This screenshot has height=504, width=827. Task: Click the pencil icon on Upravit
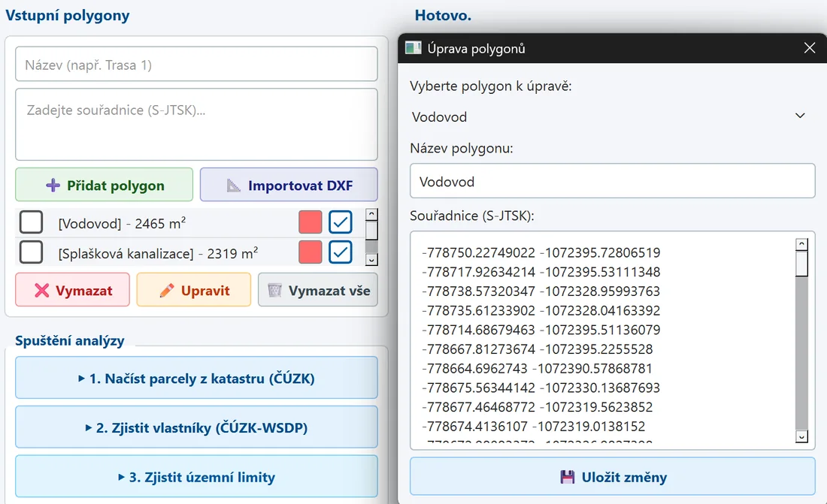click(167, 290)
